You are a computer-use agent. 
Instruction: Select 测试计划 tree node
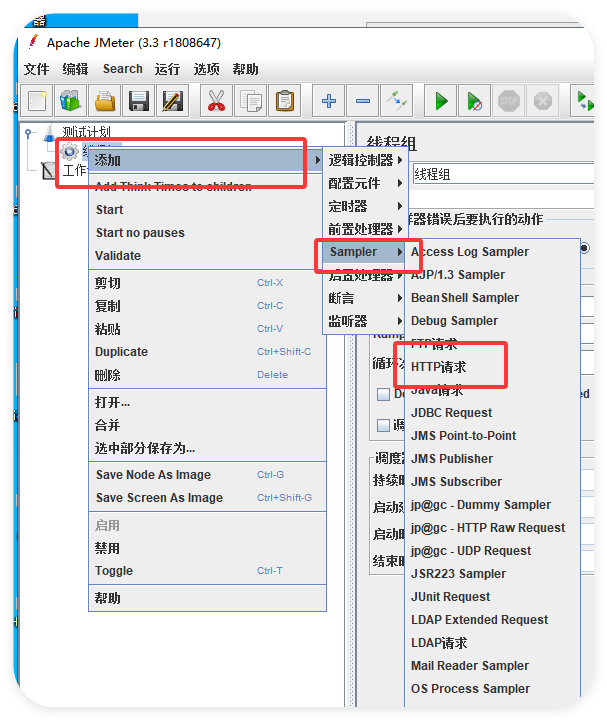(86, 132)
